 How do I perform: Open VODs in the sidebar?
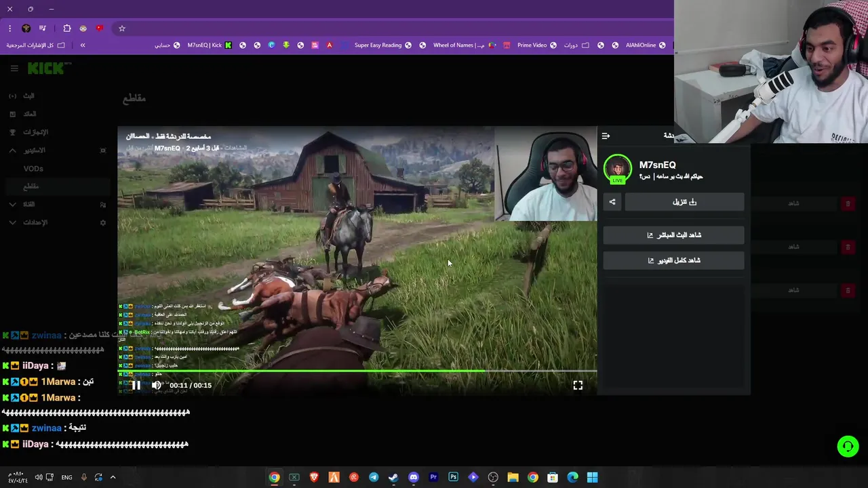[x=33, y=169]
